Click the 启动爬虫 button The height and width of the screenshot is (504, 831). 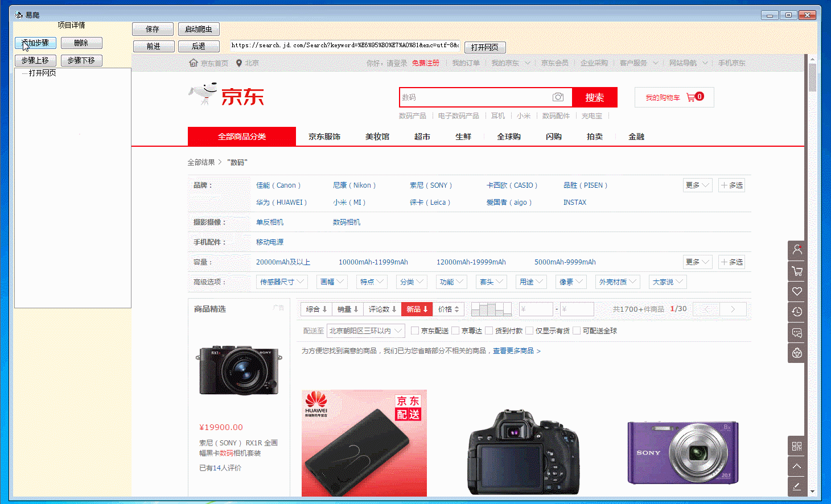pos(199,29)
